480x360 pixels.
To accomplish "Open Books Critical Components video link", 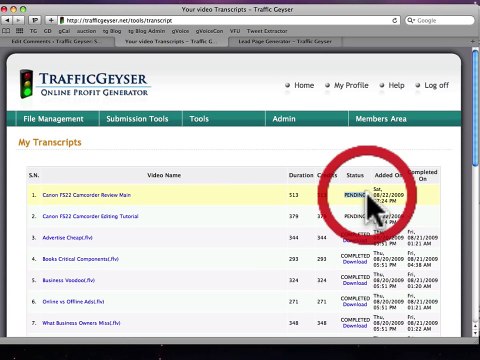I will tap(80, 259).
